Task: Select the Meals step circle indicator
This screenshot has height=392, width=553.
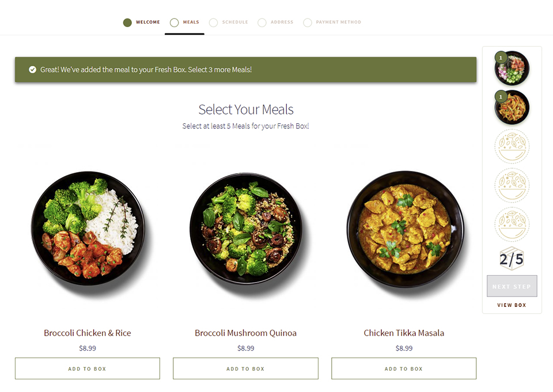Action: pyautogui.click(x=174, y=22)
